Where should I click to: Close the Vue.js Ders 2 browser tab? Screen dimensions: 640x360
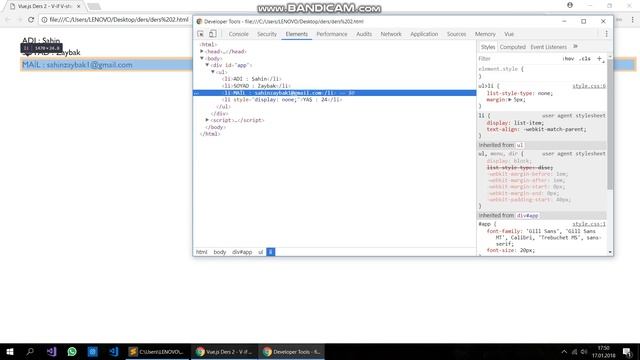78,6
